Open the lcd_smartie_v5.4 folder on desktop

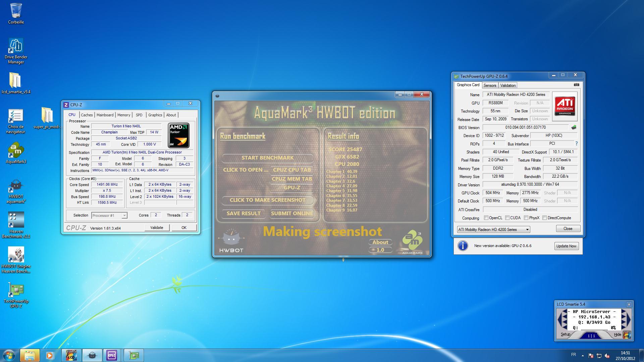coord(16,83)
